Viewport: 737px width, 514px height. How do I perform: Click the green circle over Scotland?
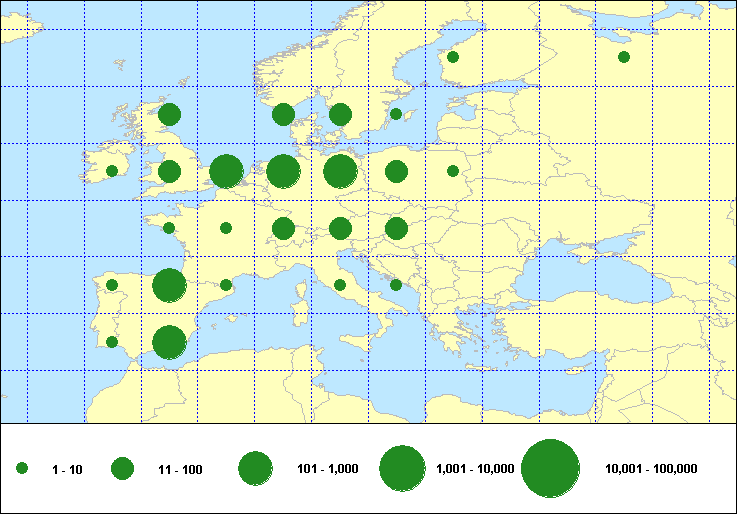tap(169, 114)
